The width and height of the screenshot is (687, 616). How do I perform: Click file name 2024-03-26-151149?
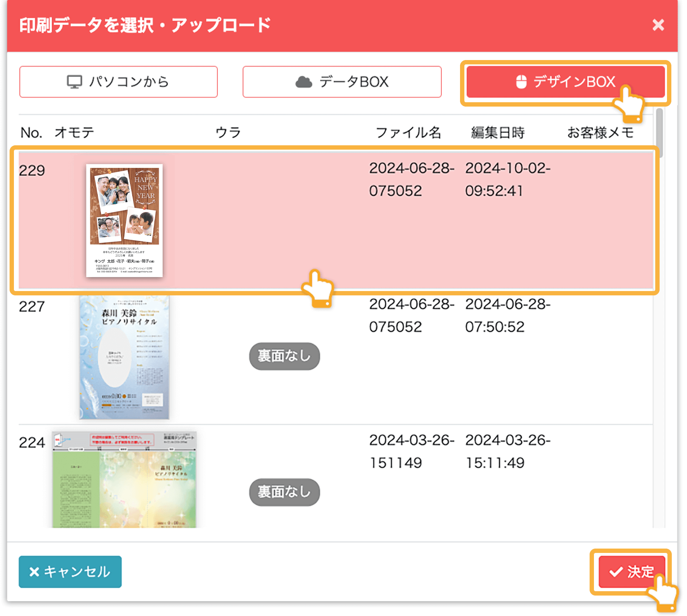point(411,451)
